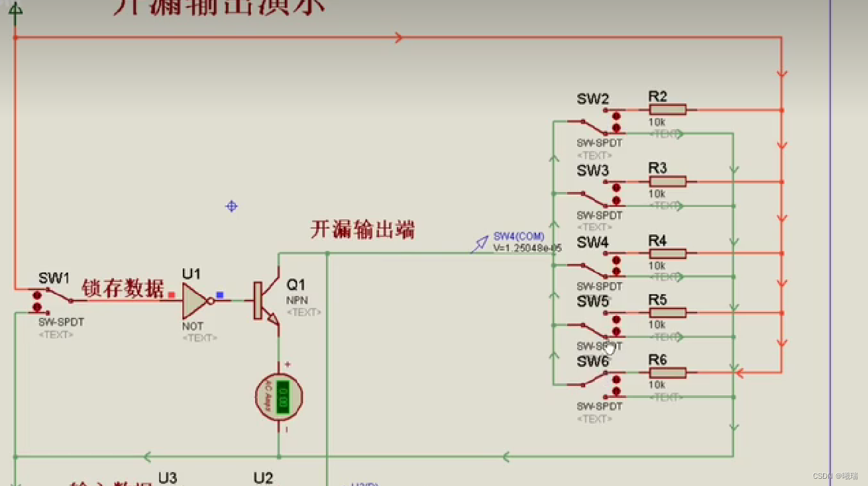Click the <TEXT> placeholder under SW6
Screen dimensions: 868x486
[594, 419]
